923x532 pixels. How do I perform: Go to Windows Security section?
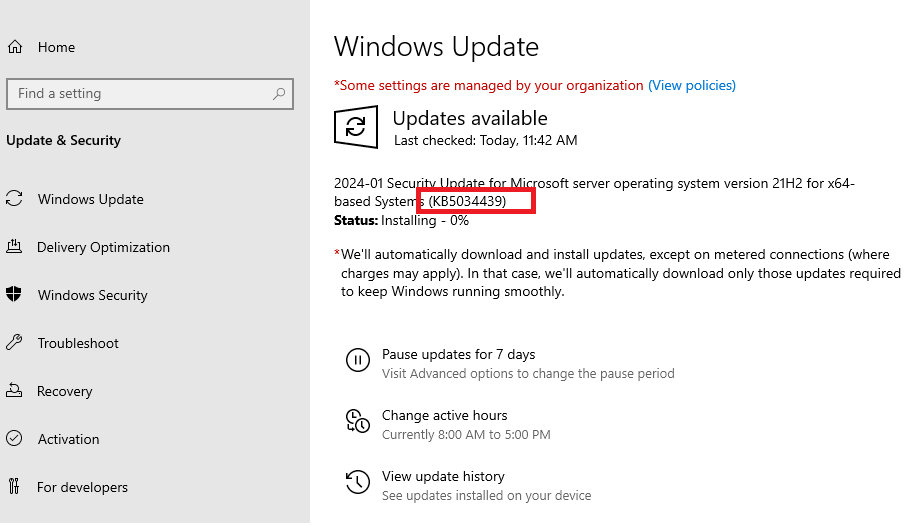[x=92, y=295]
